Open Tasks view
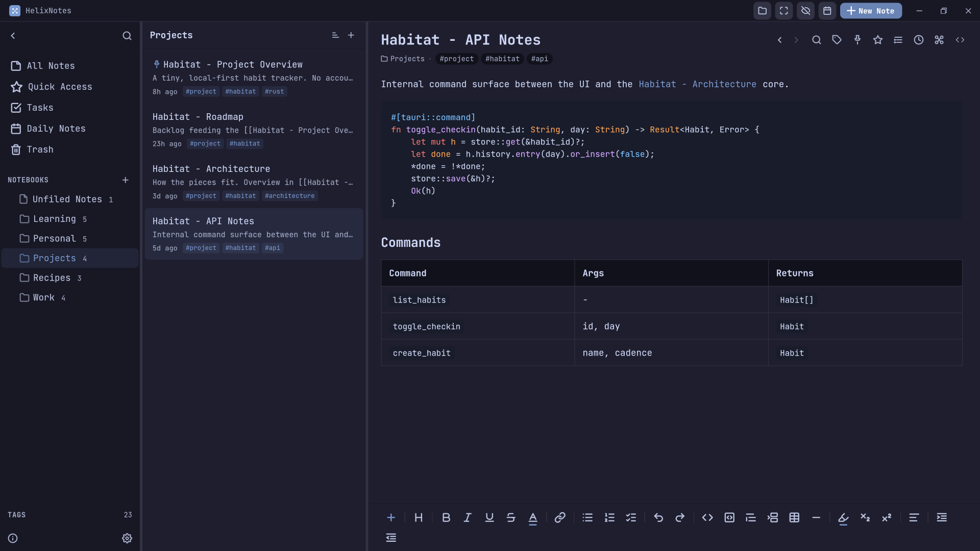Viewport: 980px width, 551px height. (x=70, y=108)
